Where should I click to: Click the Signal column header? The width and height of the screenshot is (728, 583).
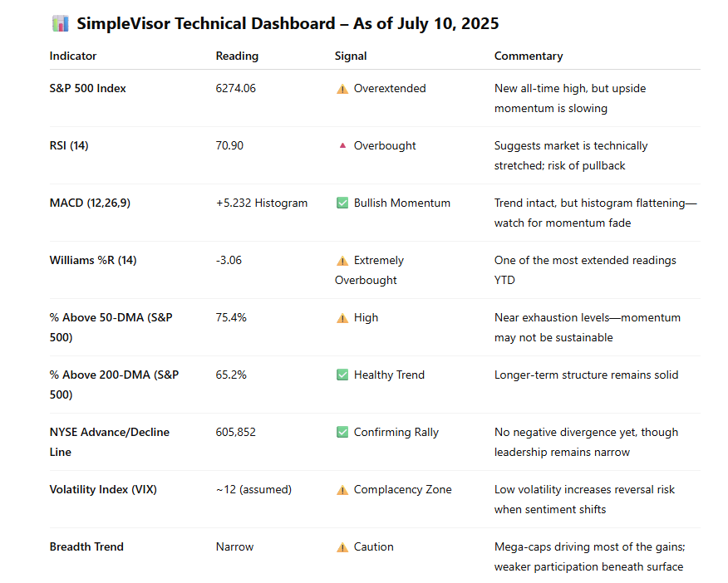click(351, 56)
